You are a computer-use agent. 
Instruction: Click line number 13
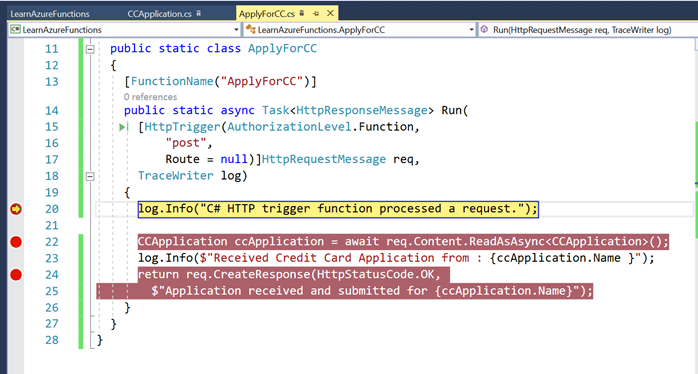[x=52, y=81]
